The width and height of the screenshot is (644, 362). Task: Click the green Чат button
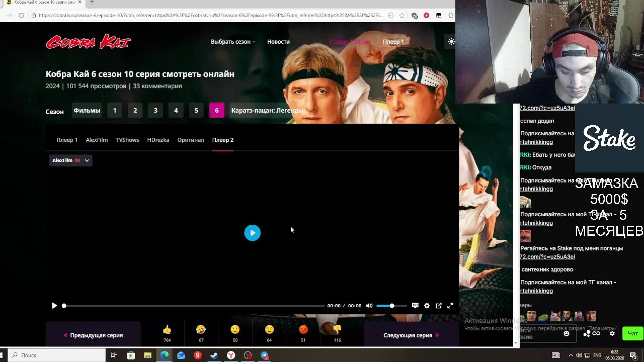(633, 333)
